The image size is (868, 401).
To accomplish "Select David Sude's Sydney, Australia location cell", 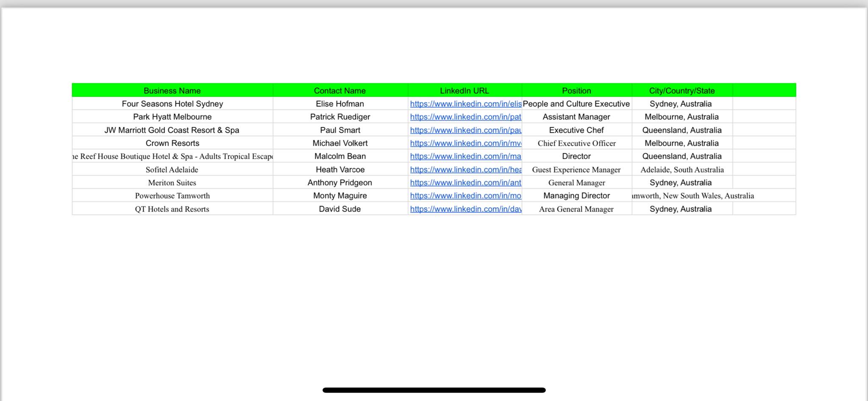I will (x=682, y=209).
